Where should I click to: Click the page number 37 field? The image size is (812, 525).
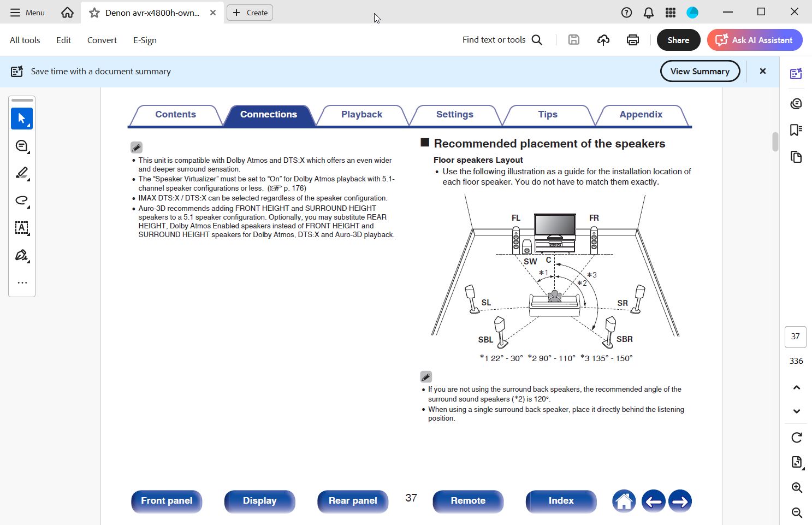click(x=796, y=337)
